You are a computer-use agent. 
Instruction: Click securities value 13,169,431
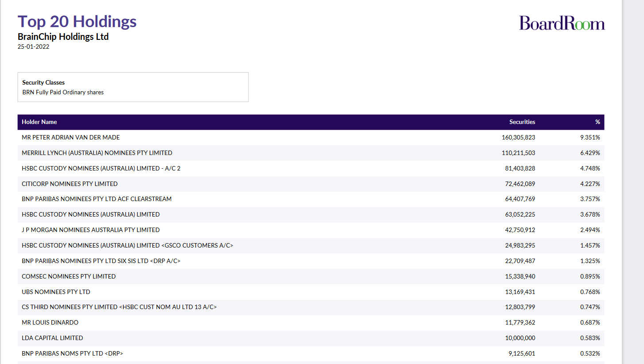(520, 292)
